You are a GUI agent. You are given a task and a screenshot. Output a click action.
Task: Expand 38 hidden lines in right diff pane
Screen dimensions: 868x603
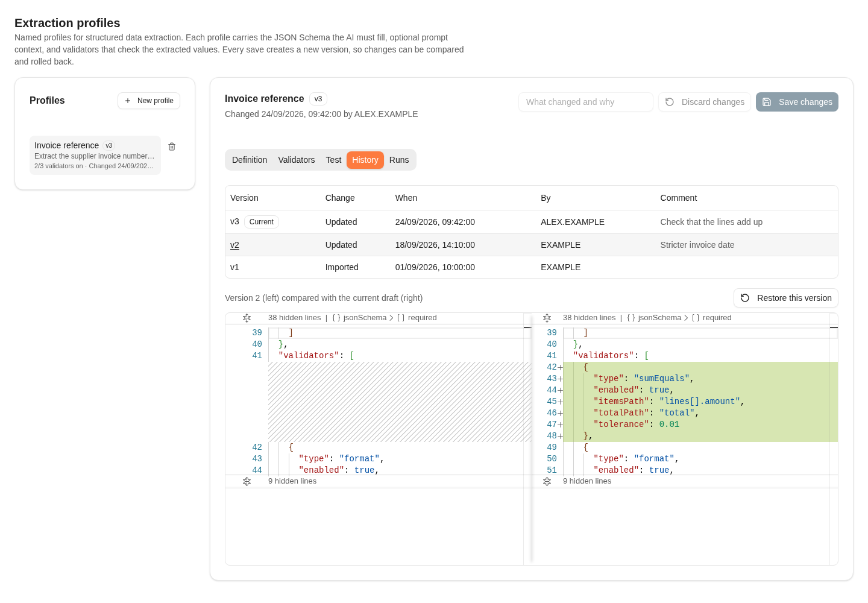[x=547, y=318]
